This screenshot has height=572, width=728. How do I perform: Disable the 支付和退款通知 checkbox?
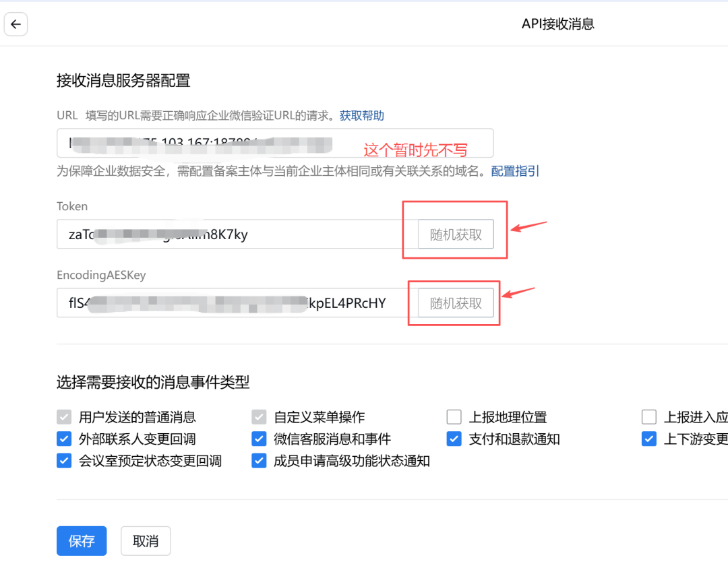pos(454,439)
